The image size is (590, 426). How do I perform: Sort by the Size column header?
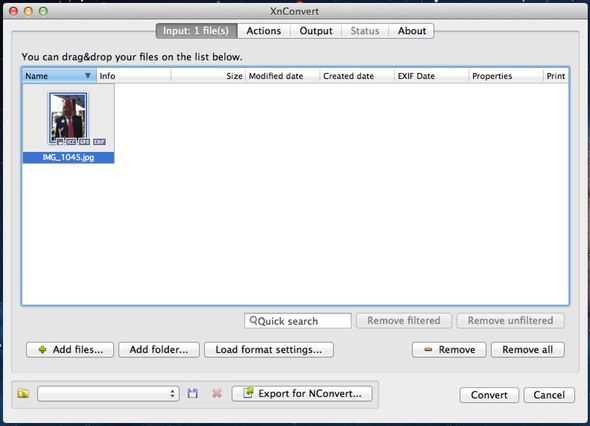pos(208,76)
